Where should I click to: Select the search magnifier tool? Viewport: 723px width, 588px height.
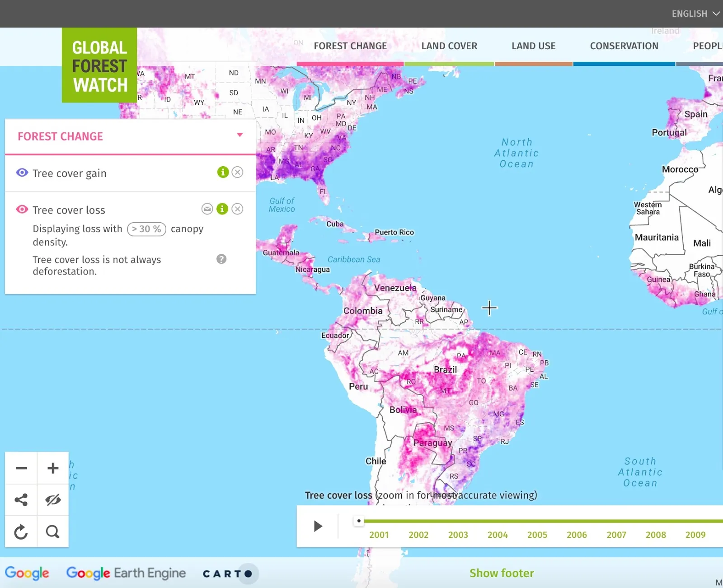[x=53, y=532]
